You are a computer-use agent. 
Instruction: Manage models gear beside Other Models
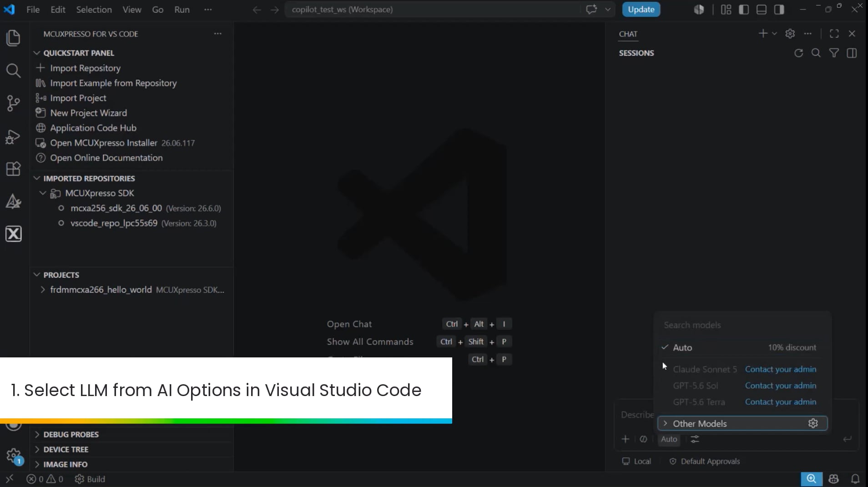click(x=813, y=423)
